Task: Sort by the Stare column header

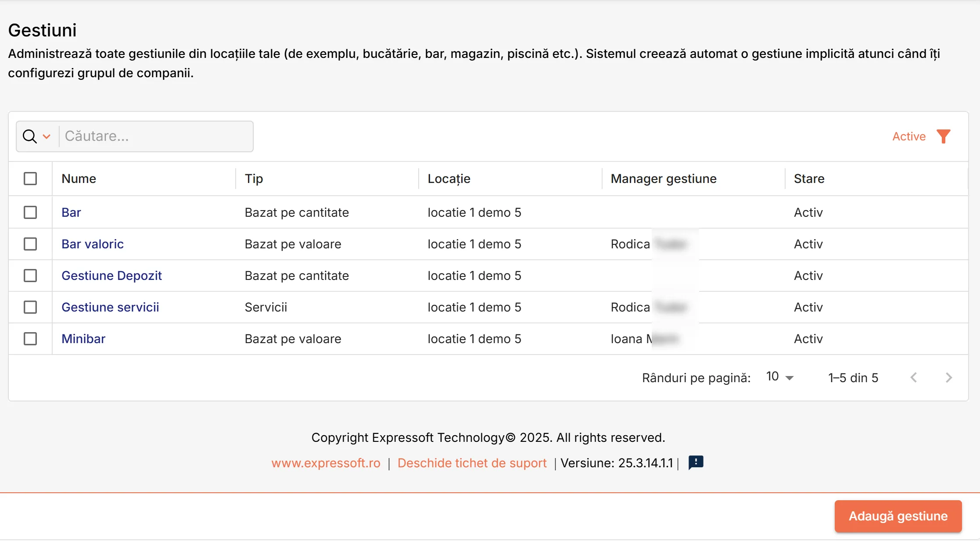Action: tap(809, 179)
